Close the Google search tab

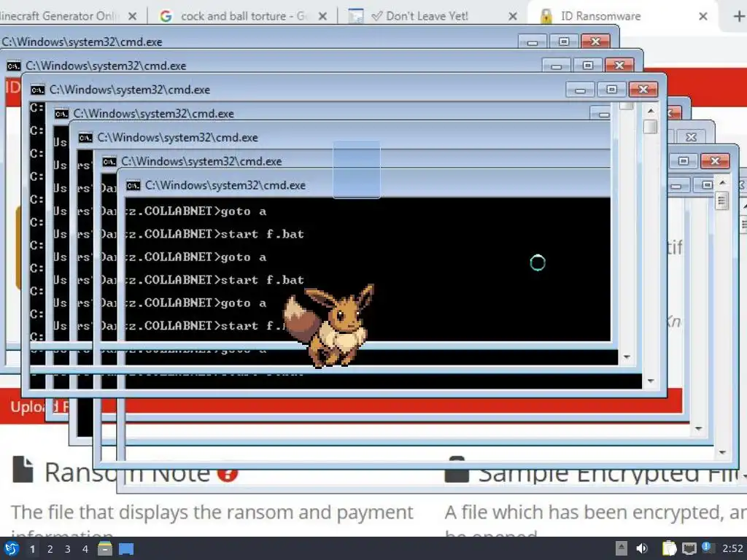click(x=322, y=16)
